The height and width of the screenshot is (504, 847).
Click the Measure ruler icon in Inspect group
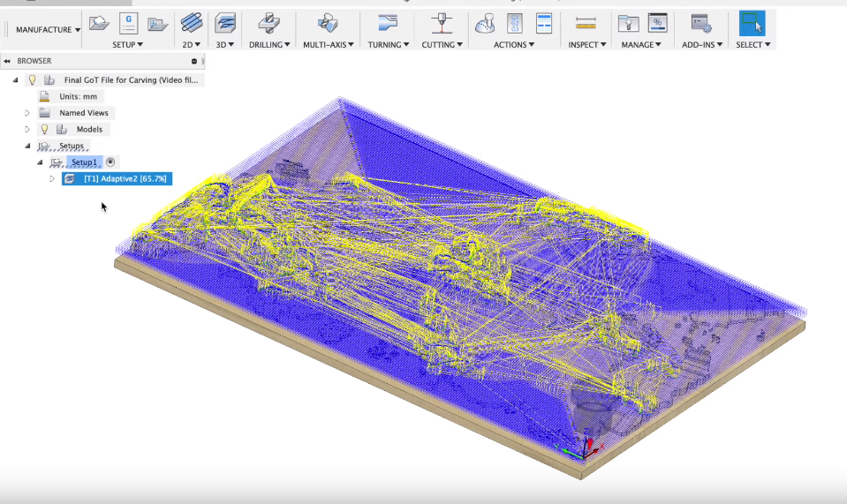tap(586, 23)
